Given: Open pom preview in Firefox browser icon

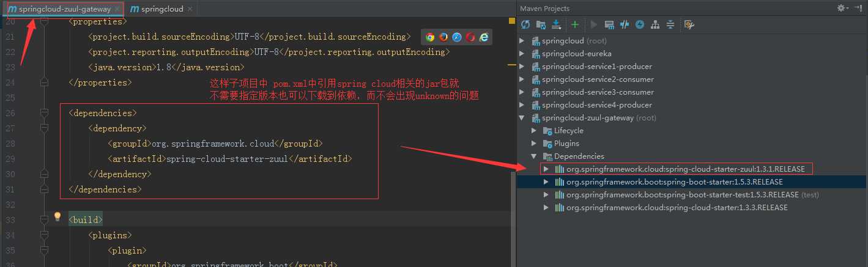Looking at the screenshot, I should (x=443, y=37).
